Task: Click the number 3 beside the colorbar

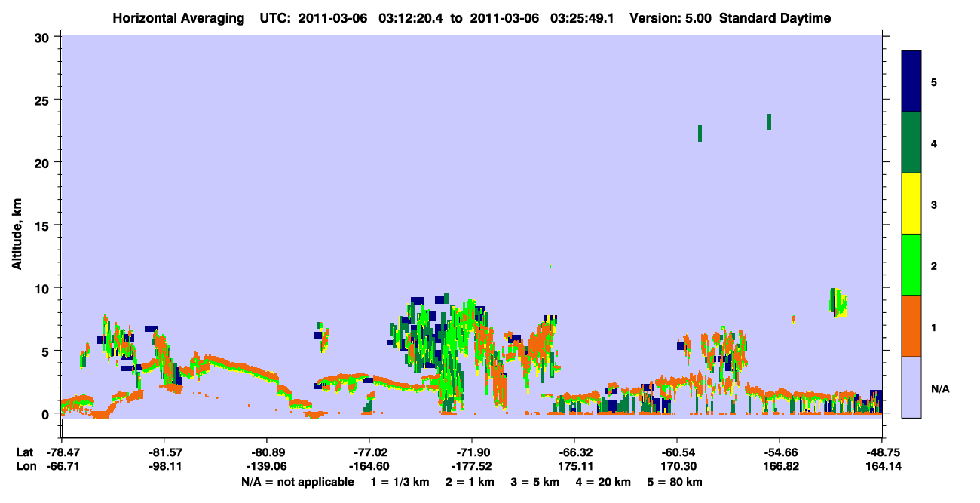Action: pos(933,204)
